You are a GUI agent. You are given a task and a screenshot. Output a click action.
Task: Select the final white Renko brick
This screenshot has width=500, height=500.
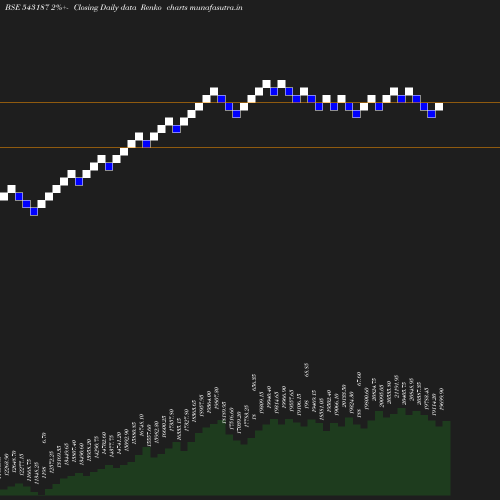[439, 107]
